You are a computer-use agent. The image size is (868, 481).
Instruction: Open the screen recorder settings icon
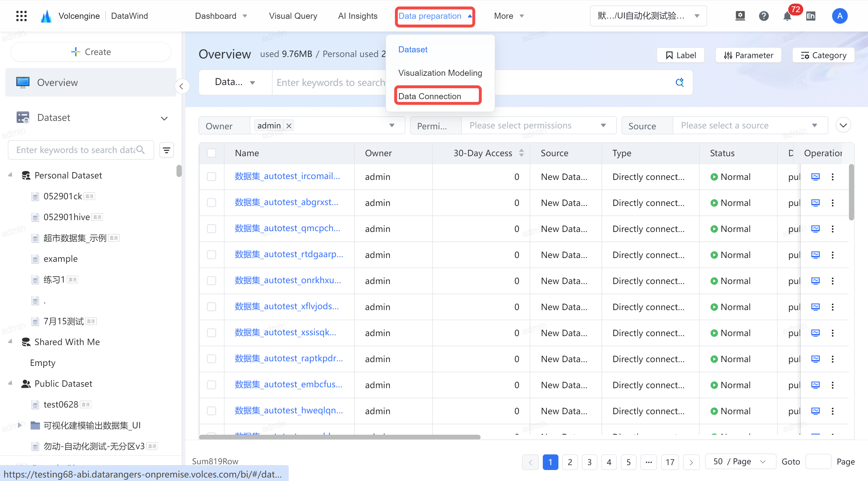[740, 16]
